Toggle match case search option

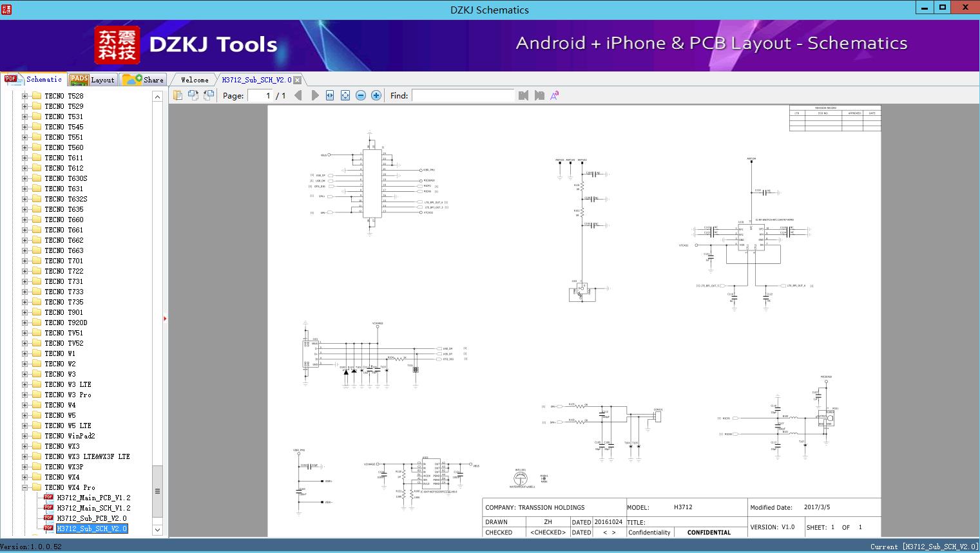[x=555, y=95]
